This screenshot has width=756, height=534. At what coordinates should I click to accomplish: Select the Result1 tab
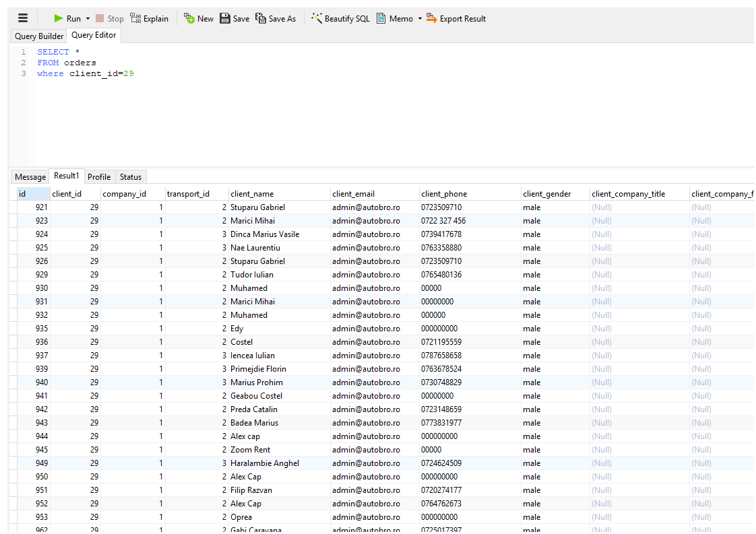(67, 176)
